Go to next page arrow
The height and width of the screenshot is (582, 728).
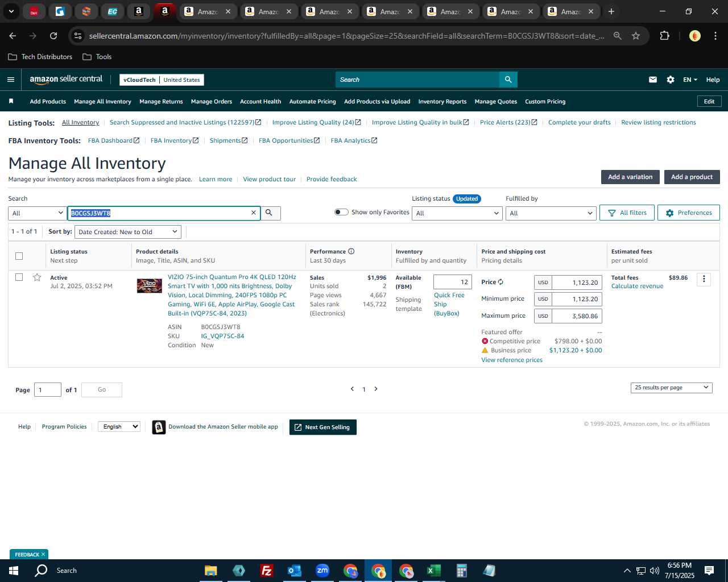(376, 389)
